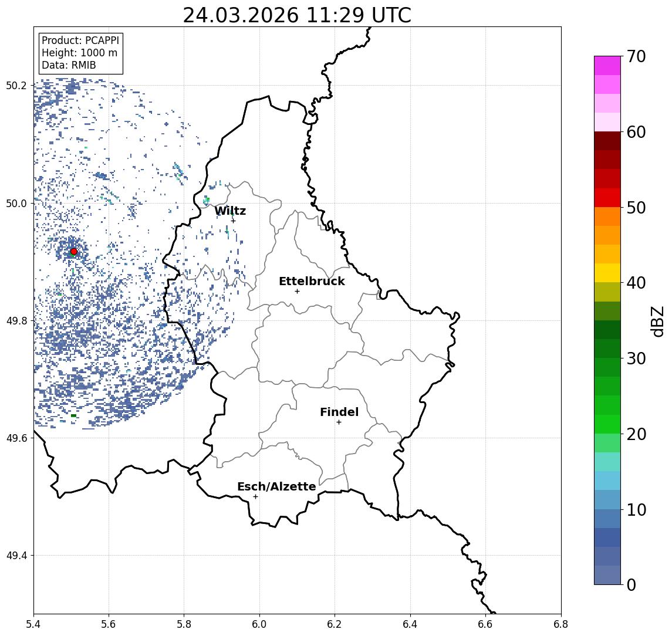Click the Findel station label
The height and width of the screenshot is (636, 672).
pos(339,412)
